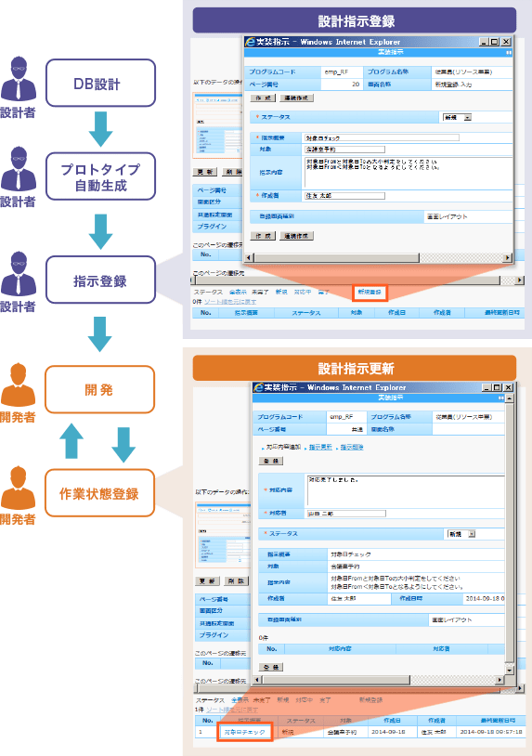Click the IE logo in 設計指示更新 window

[x=258, y=387]
